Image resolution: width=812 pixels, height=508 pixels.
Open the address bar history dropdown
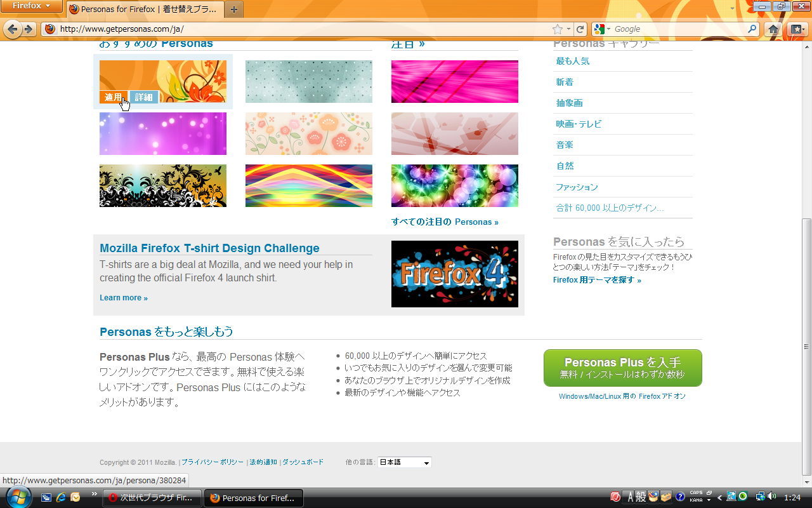click(568, 29)
